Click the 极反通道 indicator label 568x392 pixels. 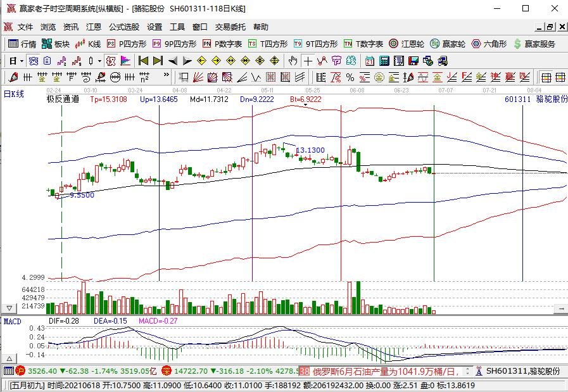(63, 99)
